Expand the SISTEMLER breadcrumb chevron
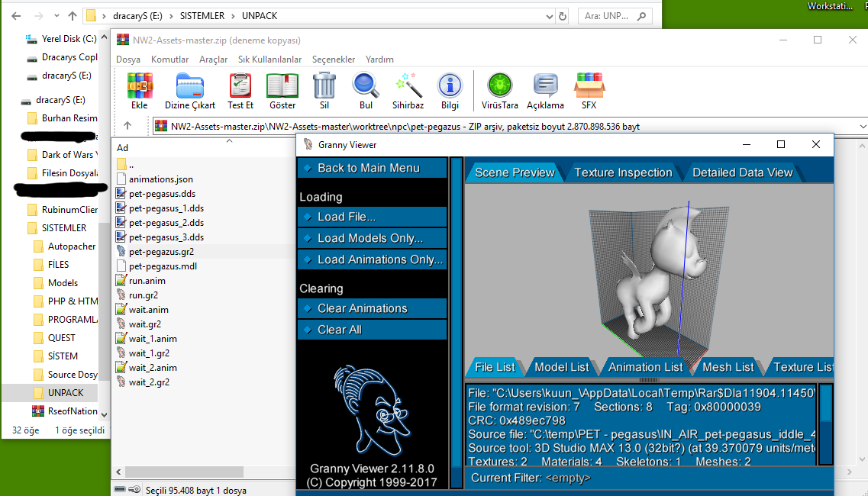This screenshot has width=868, height=496. tap(233, 16)
